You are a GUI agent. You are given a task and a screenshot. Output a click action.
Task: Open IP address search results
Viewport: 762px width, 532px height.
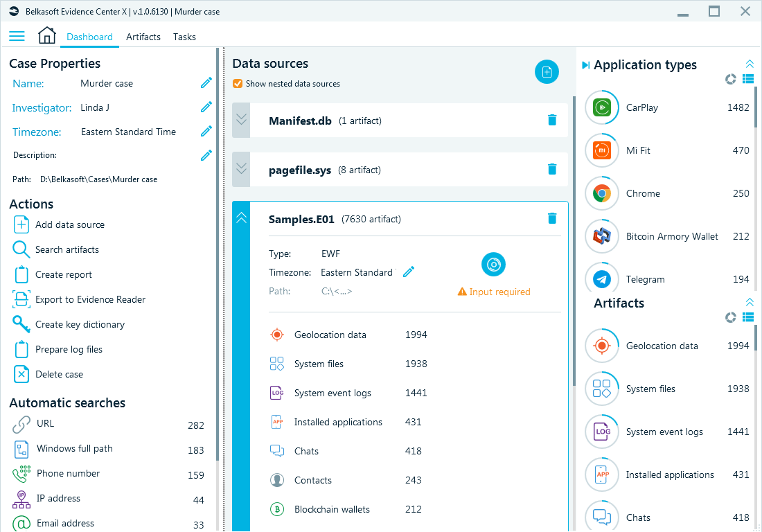[108, 499]
